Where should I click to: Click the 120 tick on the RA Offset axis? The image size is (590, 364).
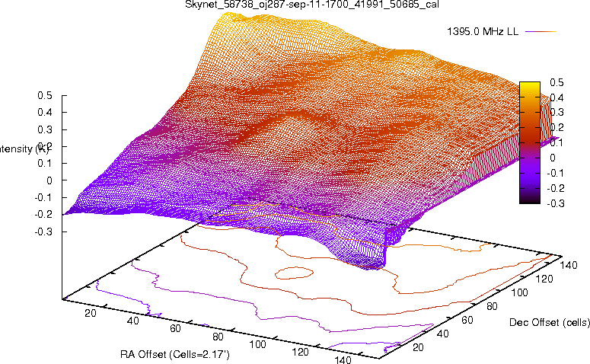coord(300,353)
